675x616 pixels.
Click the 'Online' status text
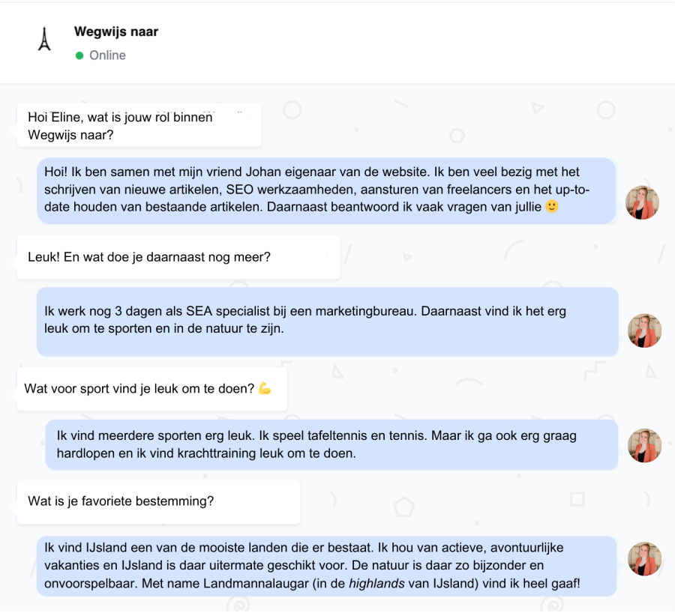point(107,55)
